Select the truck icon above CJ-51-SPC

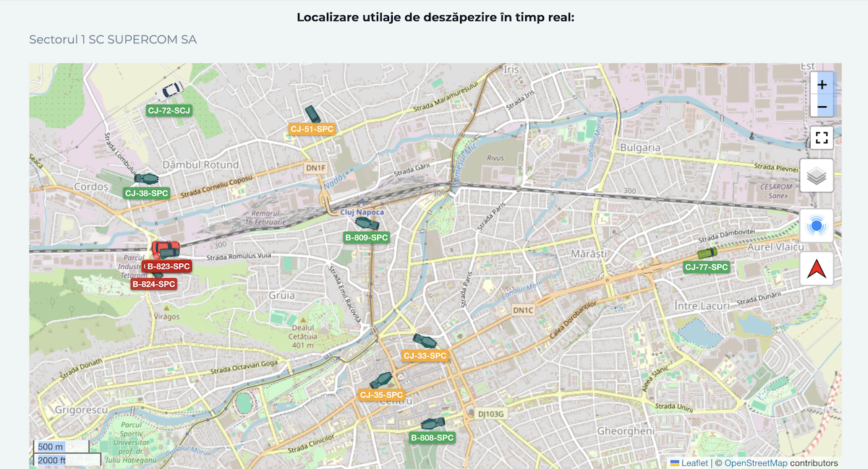[x=312, y=113]
